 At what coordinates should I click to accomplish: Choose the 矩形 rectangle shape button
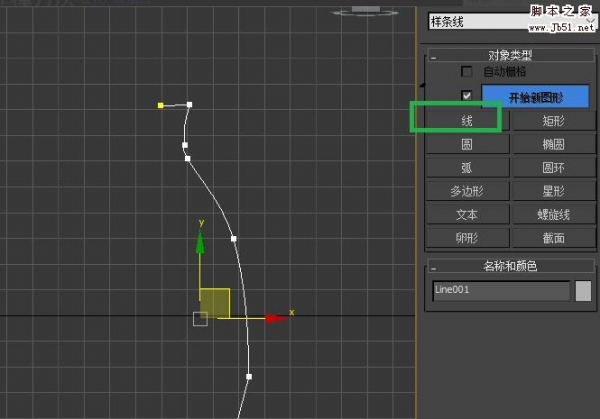(553, 121)
